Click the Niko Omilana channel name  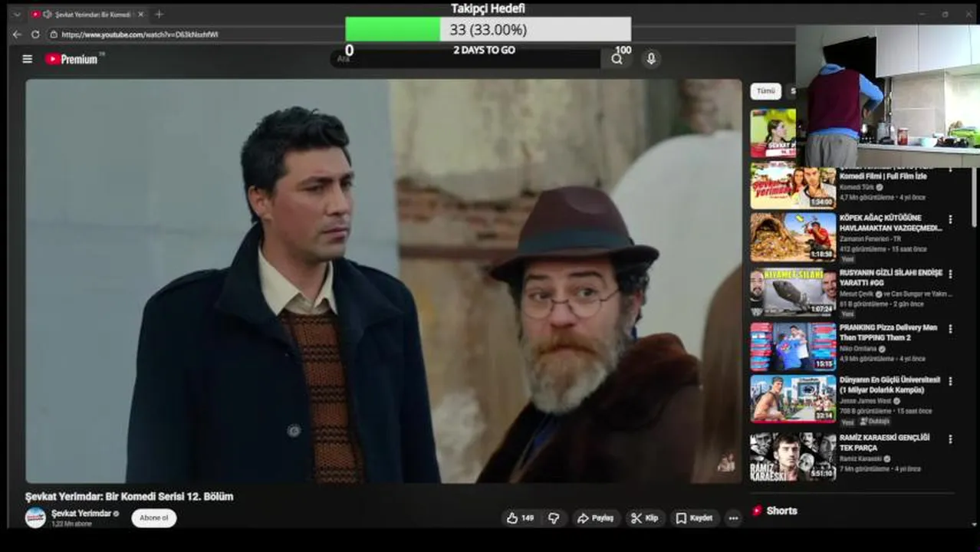tap(860, 349)
